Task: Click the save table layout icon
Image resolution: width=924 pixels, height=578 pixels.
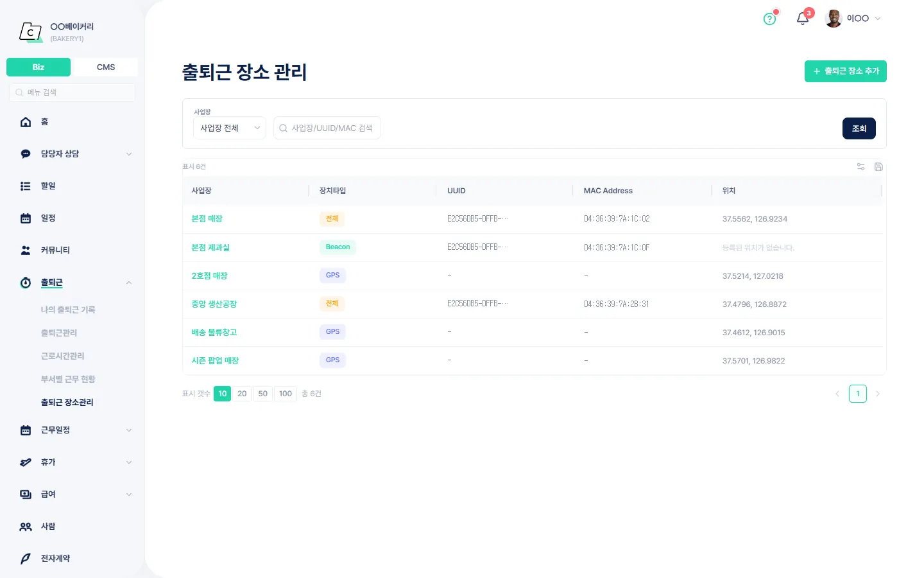Action: (x=879, y=167)
